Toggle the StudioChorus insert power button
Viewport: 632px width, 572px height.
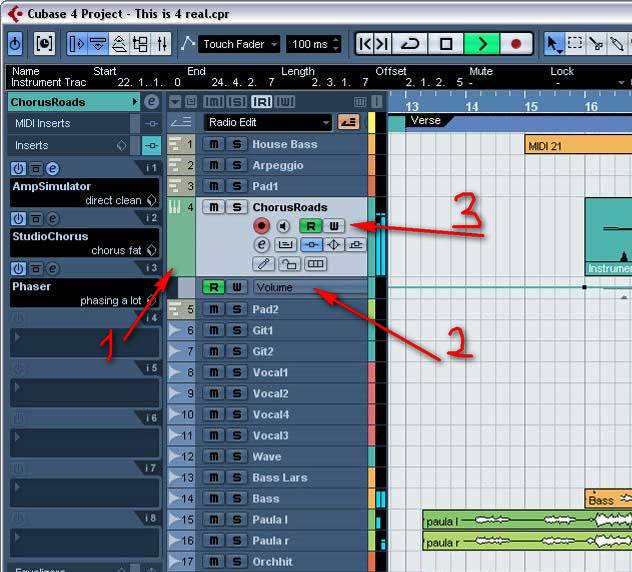(x=17, y=218)
